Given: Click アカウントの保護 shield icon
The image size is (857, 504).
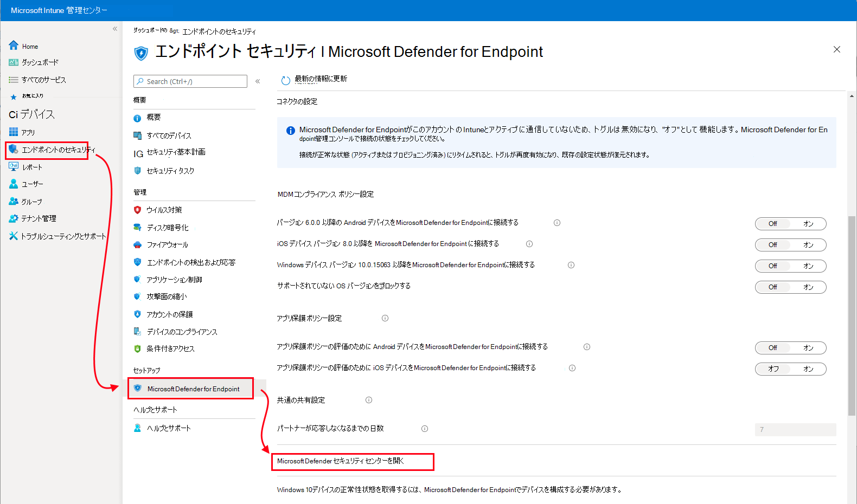Looking at the screenshot, I should coord(137,314).
